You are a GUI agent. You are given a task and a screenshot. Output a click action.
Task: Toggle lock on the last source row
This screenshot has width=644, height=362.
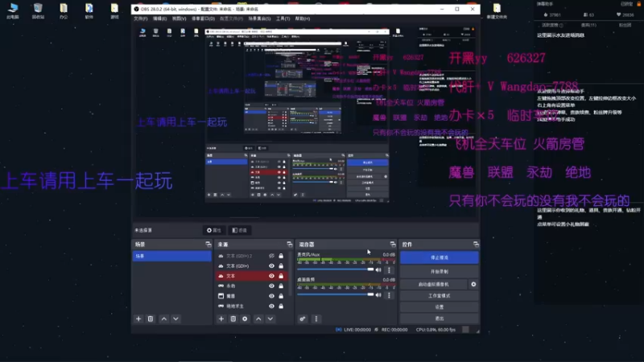(281, 306)
